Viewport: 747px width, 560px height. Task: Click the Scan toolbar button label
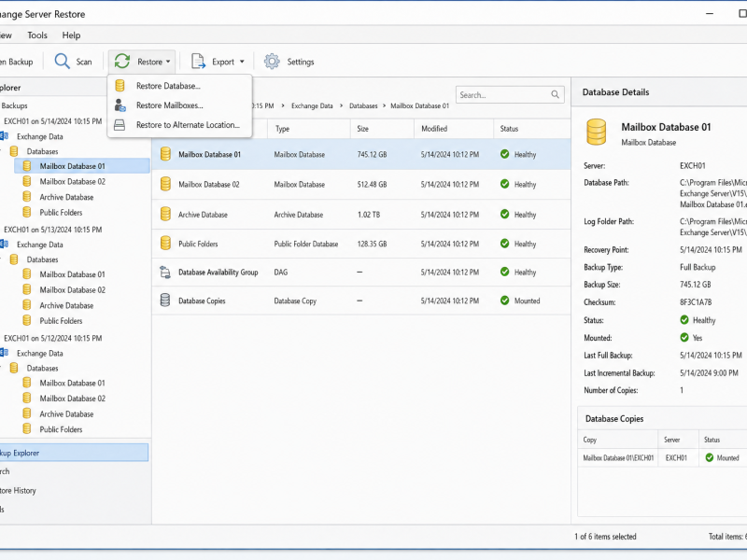point(84,62)
